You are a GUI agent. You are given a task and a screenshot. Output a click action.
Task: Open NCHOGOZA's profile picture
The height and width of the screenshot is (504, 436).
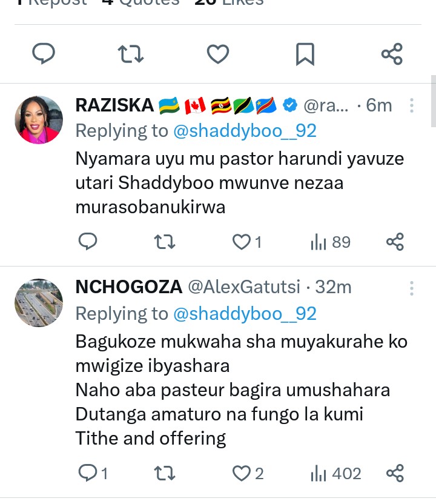(x=39, y=302)
